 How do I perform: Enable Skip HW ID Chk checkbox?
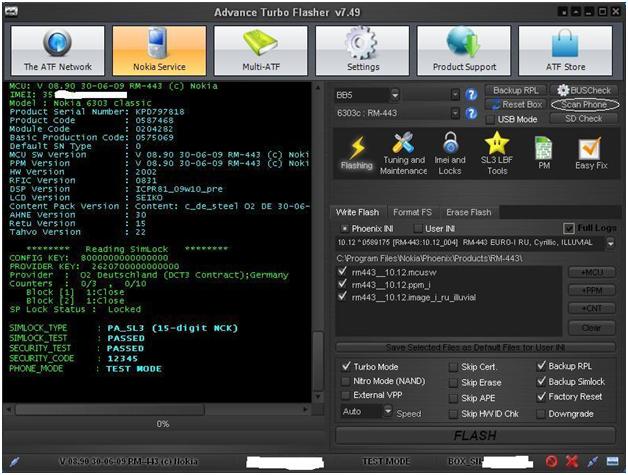pyautogui.click(x=453, y=414)
